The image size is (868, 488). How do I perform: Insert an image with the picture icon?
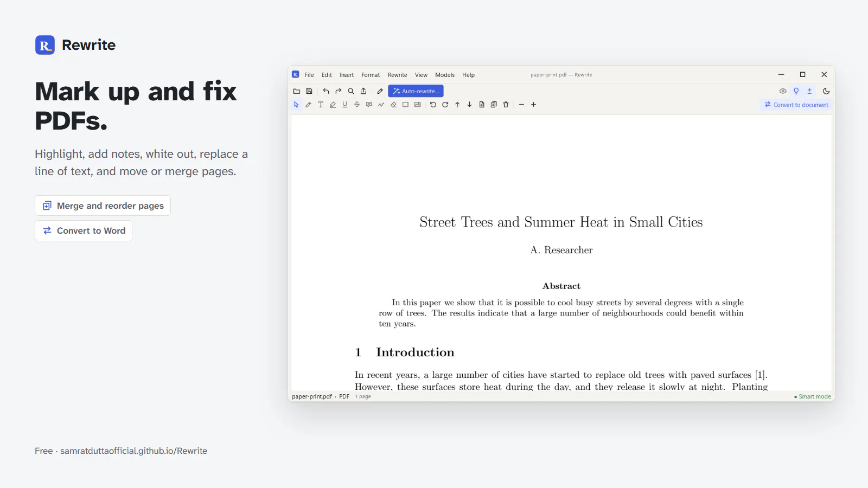click(x=417, y=105)
